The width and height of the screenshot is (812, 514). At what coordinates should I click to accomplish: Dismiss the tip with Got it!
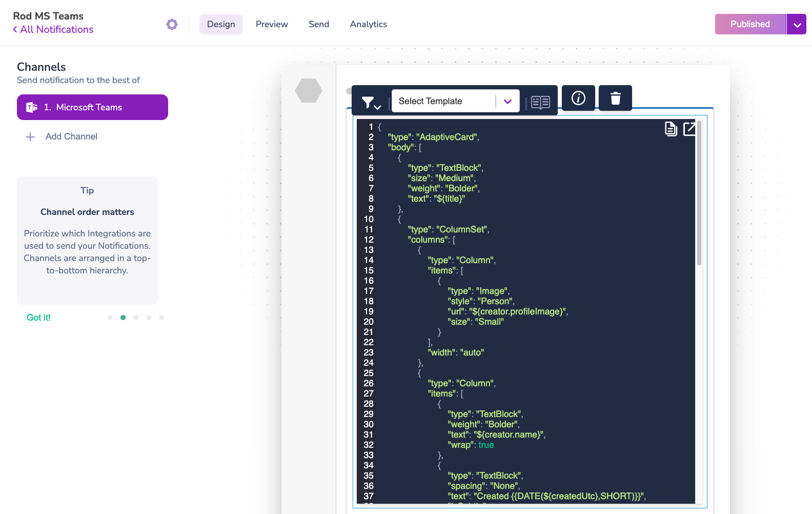coord(38,318)
